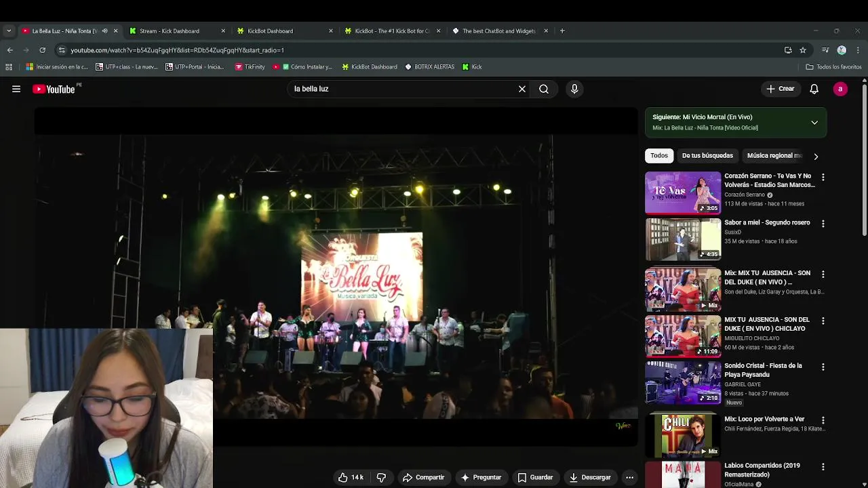Open options for Labios Compartidos video
The width and height of the screenshot is (868, 488).
point(823,467)
